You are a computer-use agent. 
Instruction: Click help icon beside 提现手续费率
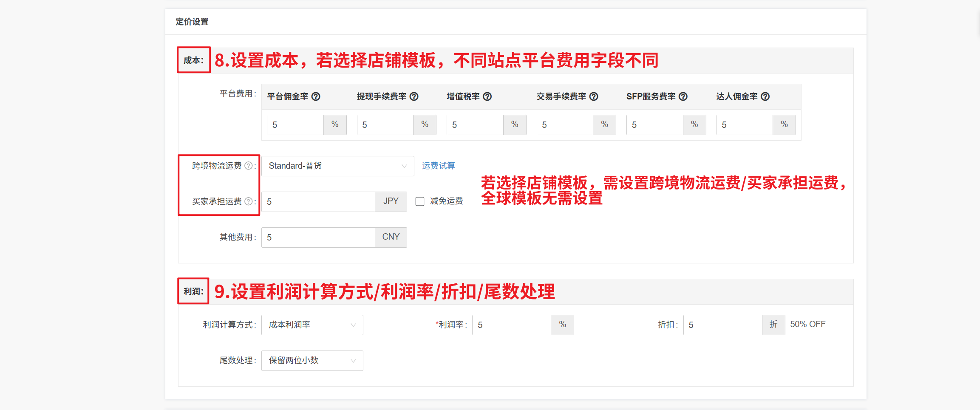(414, 96)
